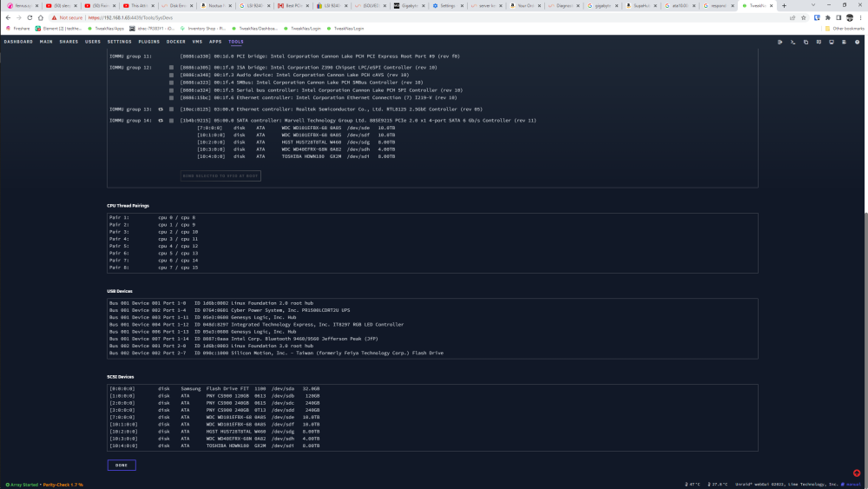The width and height of the screenshot is (868, 489).
Task: Switch to the Gigabyte browser tab
Action: (407, 5)
